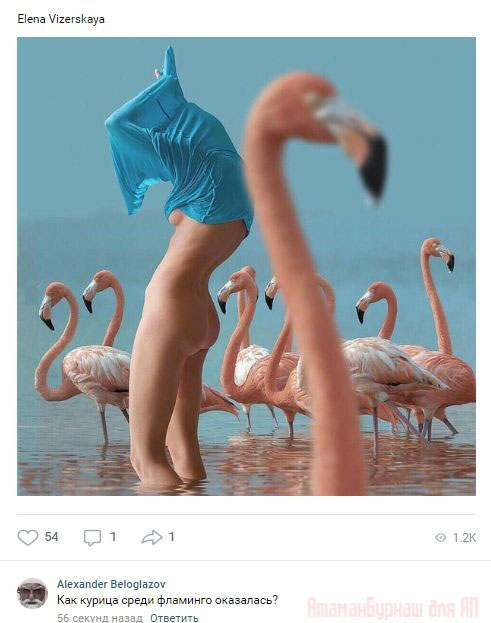Open the flamingo photo in viewer
The width and height of the screenshot is (491, 623).
246,266
